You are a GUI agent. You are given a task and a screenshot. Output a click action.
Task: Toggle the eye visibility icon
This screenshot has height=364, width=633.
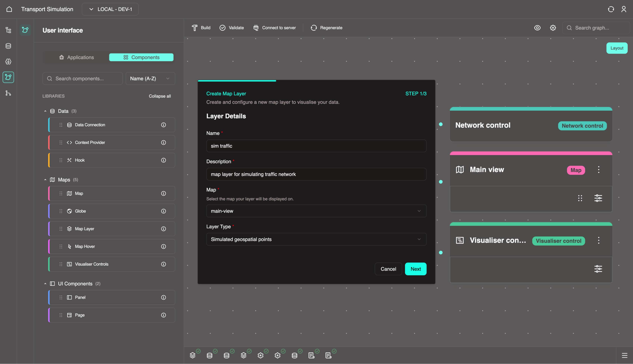pos(537,28)
